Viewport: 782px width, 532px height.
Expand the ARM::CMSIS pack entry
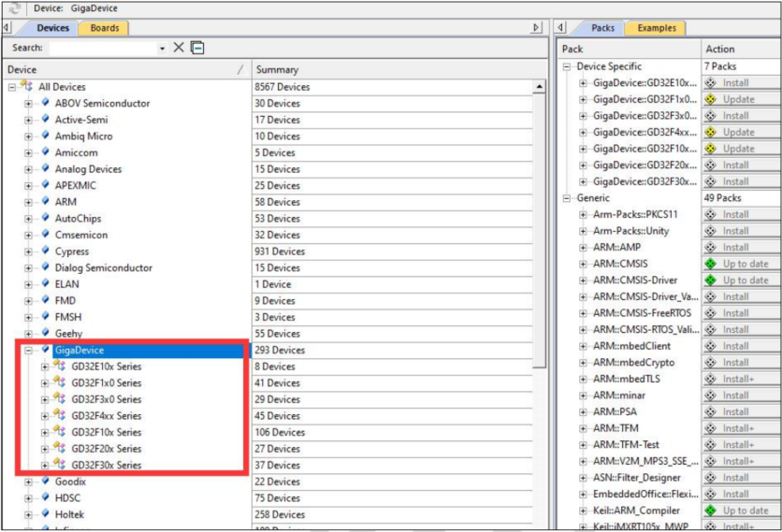pos(583,265)
